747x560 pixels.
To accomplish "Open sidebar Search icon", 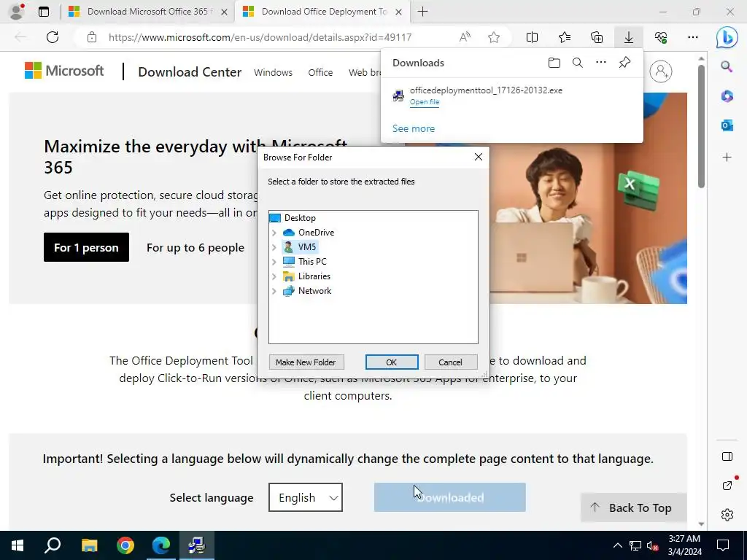I will [x=727, y=66].
